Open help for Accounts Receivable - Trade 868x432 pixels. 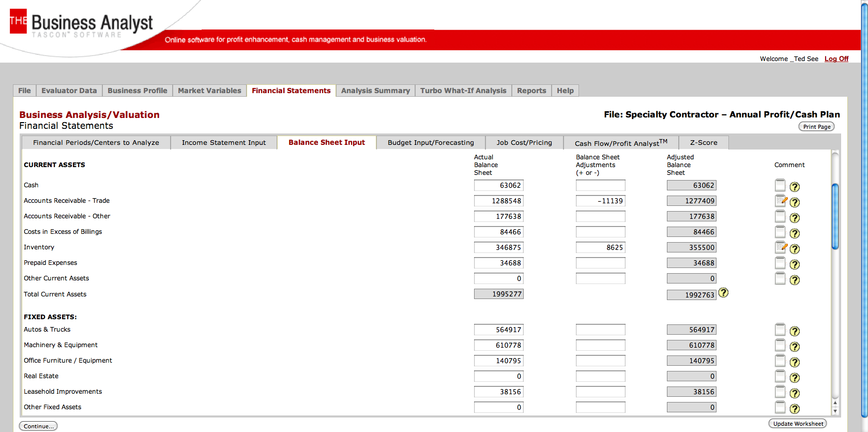[x=795, y=202]
